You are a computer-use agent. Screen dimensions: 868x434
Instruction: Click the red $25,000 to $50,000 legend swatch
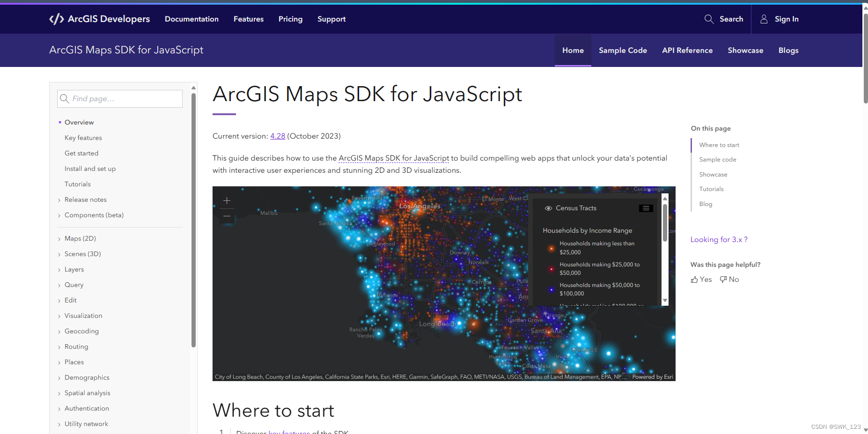pyautogui.click(x=552, y=269)
